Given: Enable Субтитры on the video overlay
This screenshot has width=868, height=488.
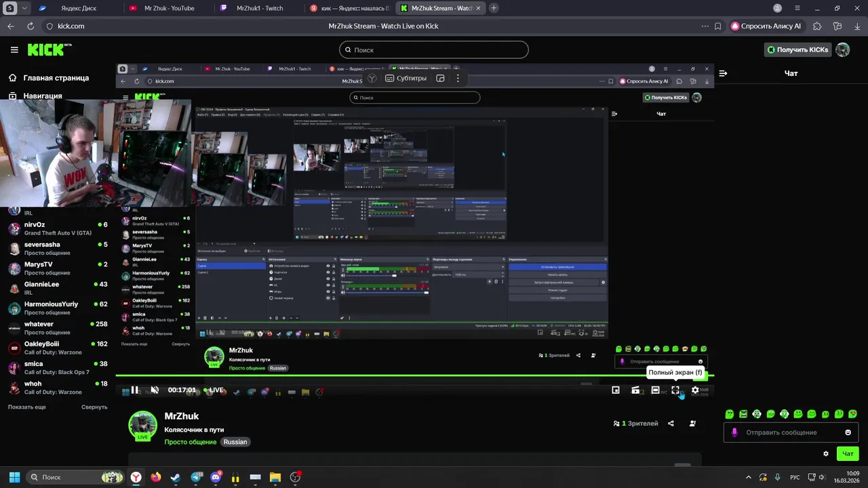Looking at the screenshot, I should pos(406,78).
